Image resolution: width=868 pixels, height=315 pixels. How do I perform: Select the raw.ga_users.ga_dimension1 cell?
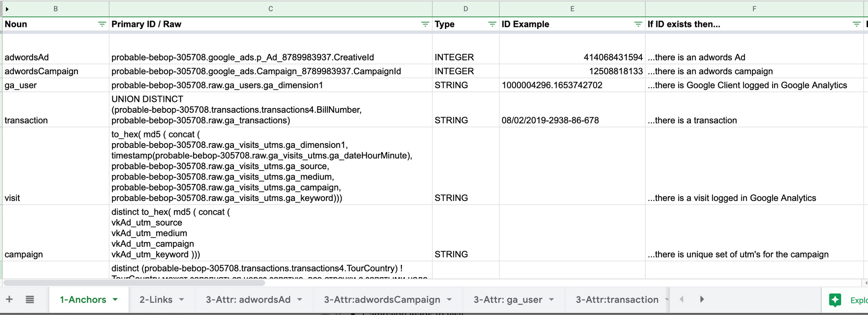pyautogui.click(x=270, y=85)
